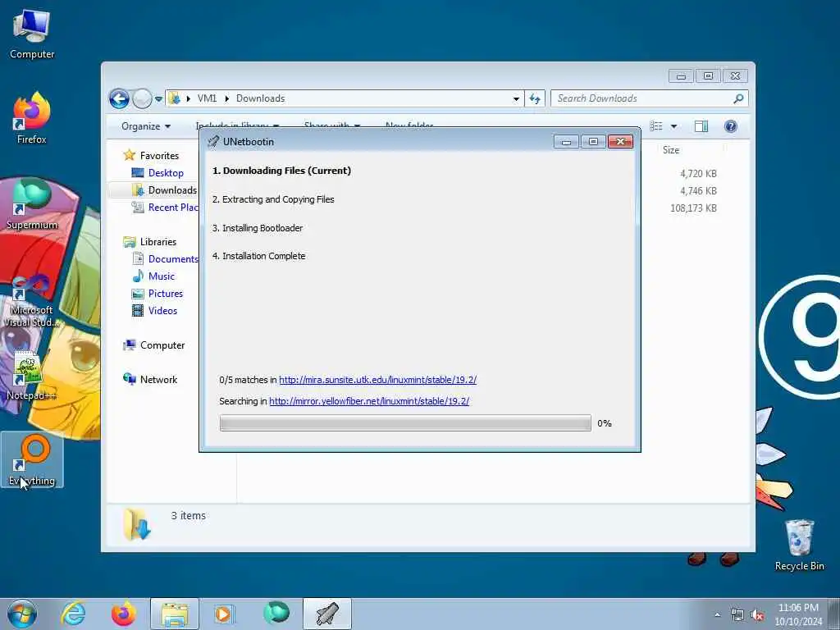Screen dimensions: 840x630
Task: Open the change view icon in Explorer
Action: click(656, 126)
